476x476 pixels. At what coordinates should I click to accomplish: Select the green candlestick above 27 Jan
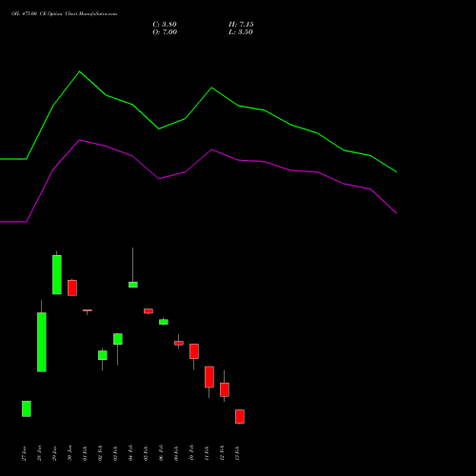[x=27, y=408]
